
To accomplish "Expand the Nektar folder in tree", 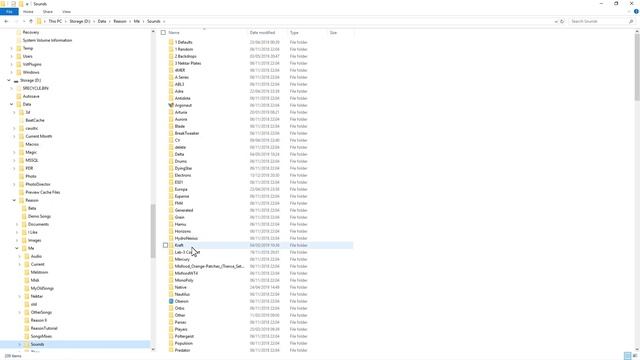I will pos(20,296).
